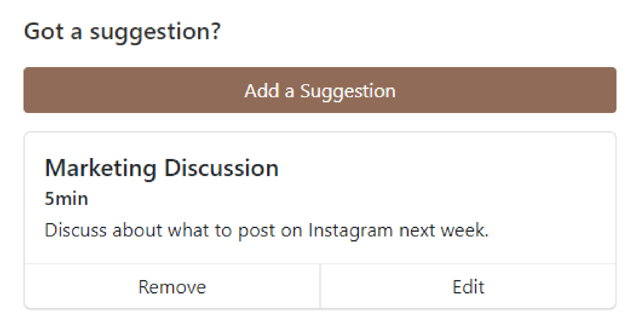This screenshot has width=644, height=325.
Task: Choose Remove at the card's bottom
Action: [x=172, y=286]
